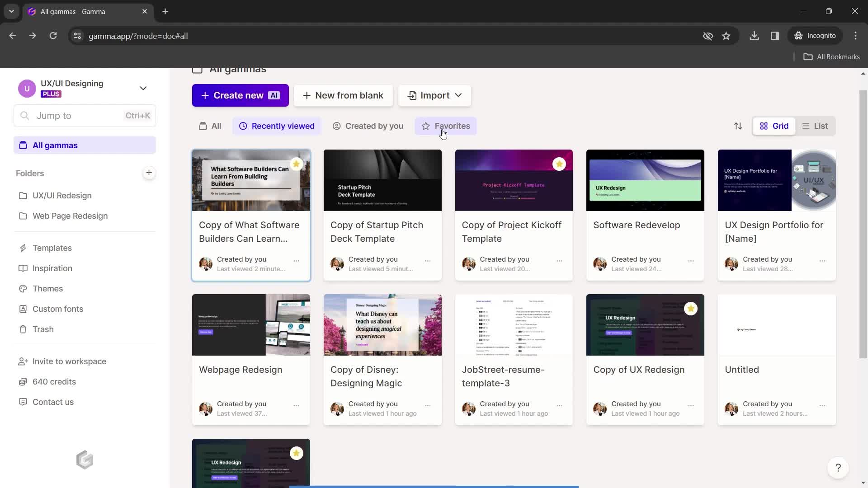Click New from blank button
This screenshot has width=868, height=488.
[343, 95]
